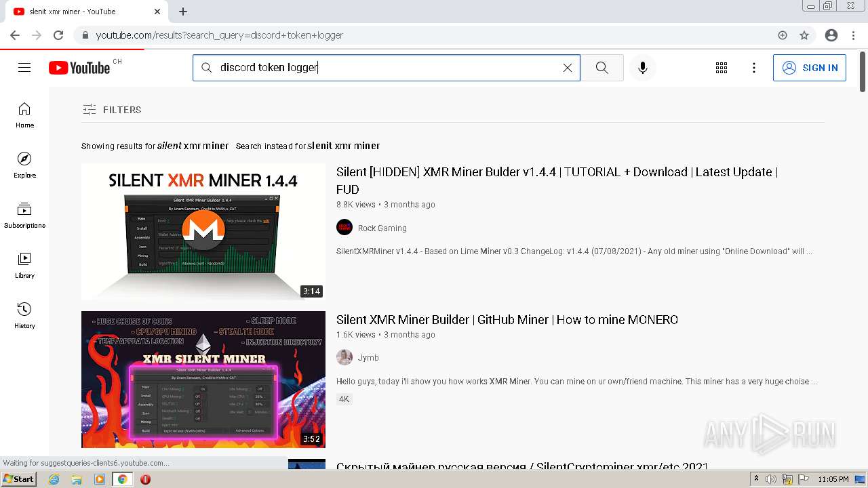Select the 4K badge on Jymb video
Viewport: 868px width, 488px height.
(344, 399)
